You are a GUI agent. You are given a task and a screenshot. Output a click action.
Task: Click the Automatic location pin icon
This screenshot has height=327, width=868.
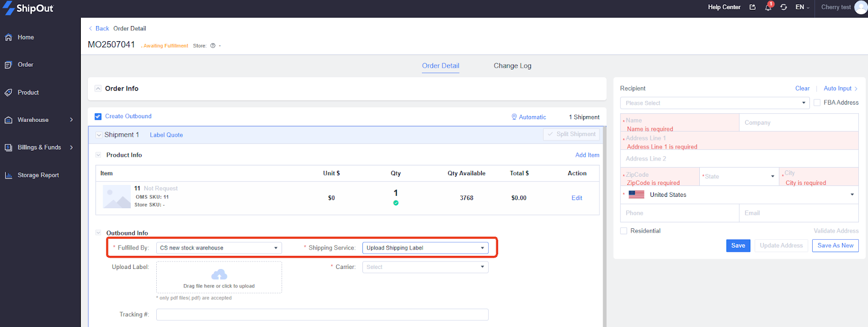click(514, 117)
